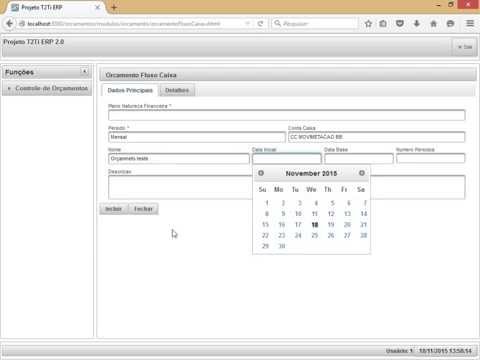Open the Firefox hamburger menu
Viewport: 480px width, 360px height.
[470, 24]
